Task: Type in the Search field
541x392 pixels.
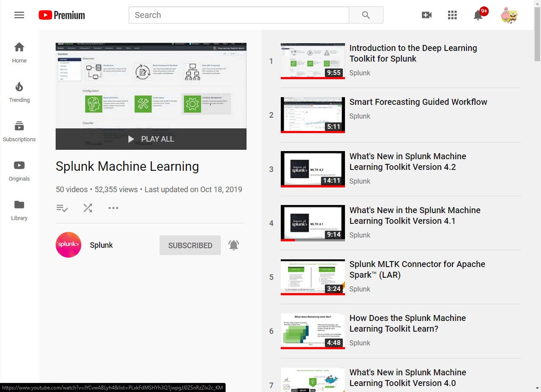Action: pos(239,15)
